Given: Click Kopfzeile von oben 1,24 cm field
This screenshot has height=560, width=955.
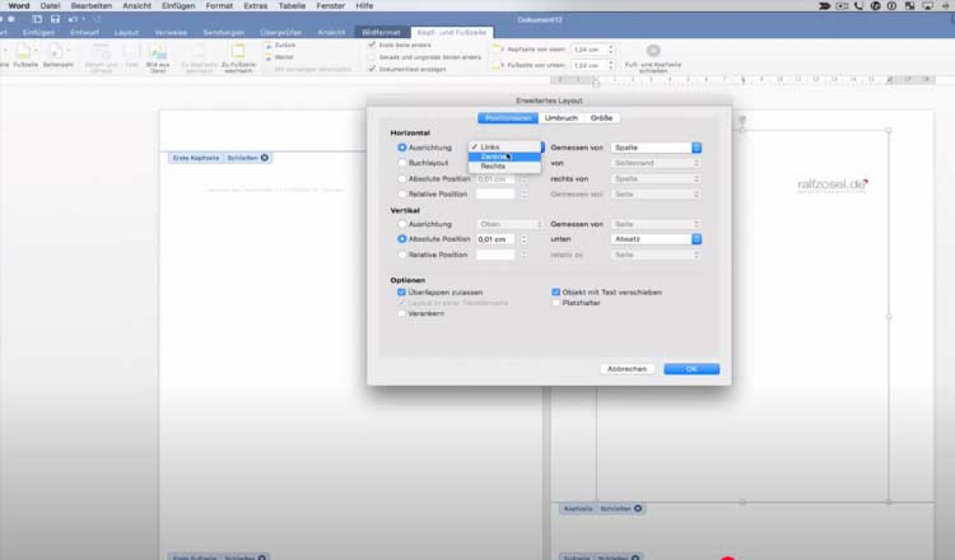Looking at the screenshot, I should point(588,49).
